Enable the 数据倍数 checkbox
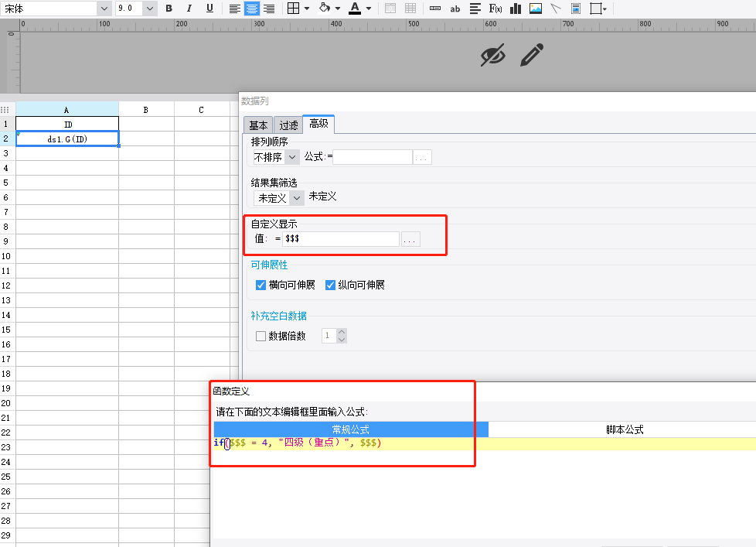Screen dimensions: 756x547 (x=261, y=337)
